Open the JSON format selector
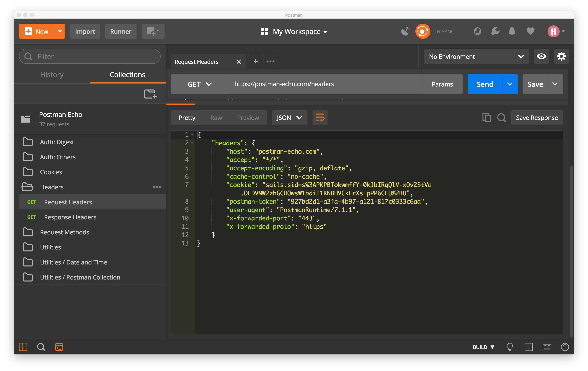Image resolution: width=588 pixels, height=371 pixels. (289, 118)
